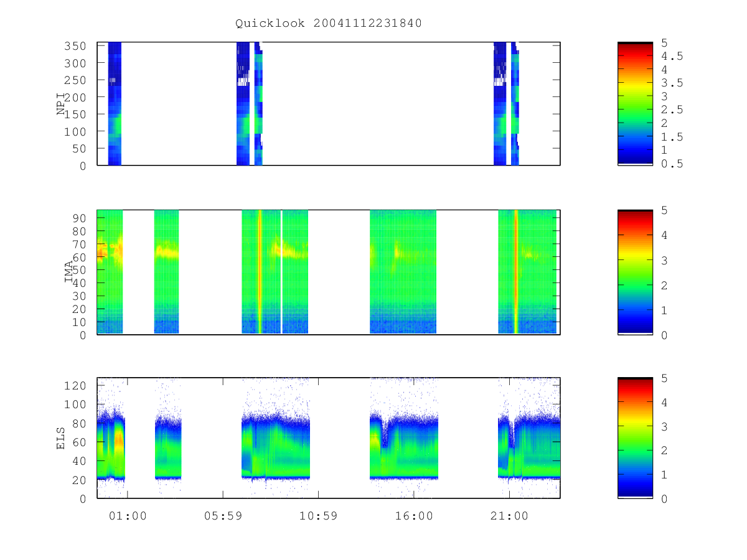Screen dimensions: 747x560
Task: Select the NPI axis label
Action: [x=62, y=104]
